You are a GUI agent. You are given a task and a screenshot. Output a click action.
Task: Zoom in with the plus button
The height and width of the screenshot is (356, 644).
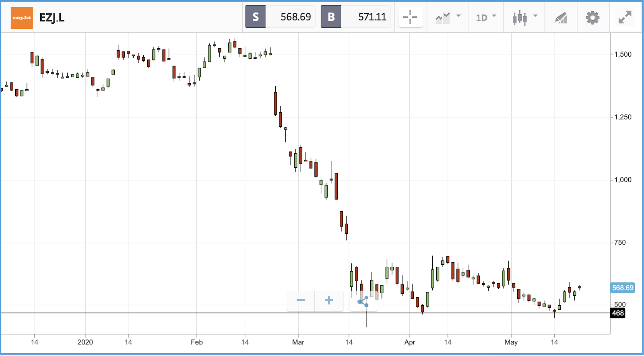tap(329, 300)
